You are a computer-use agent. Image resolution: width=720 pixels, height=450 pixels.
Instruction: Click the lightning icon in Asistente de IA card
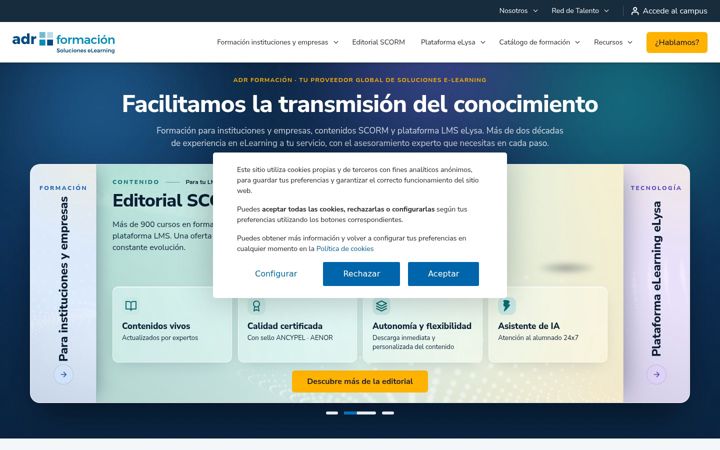(x=506, y=306)
